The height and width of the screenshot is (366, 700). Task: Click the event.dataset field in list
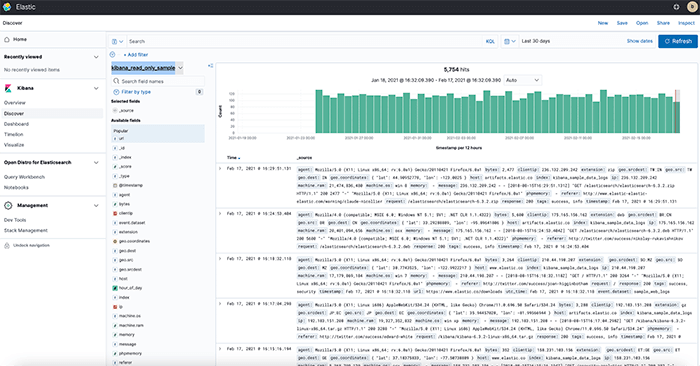[132, 223]
